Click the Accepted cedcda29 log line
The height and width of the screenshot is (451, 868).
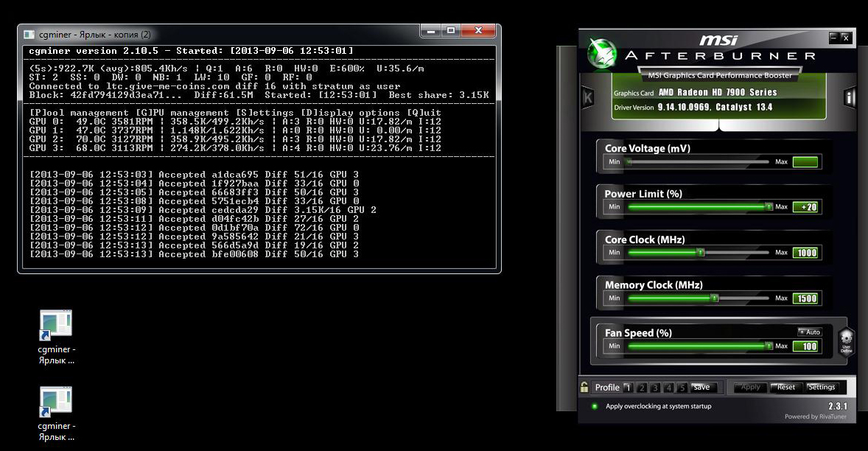[x=203, y=210]
